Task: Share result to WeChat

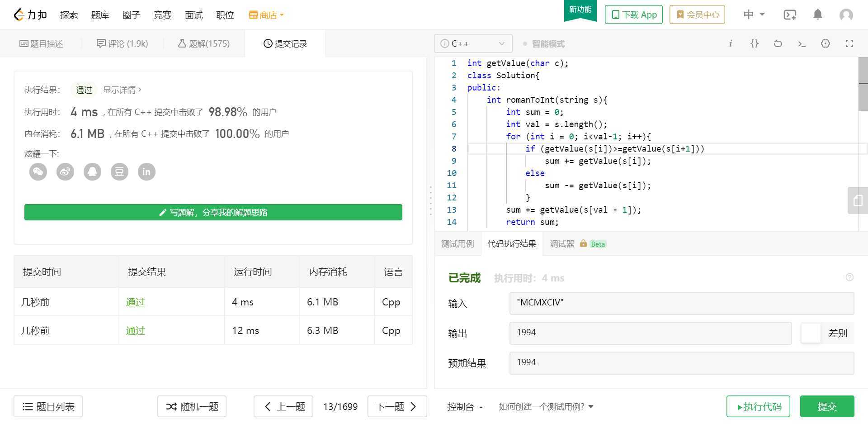Action: click(38, 172)
